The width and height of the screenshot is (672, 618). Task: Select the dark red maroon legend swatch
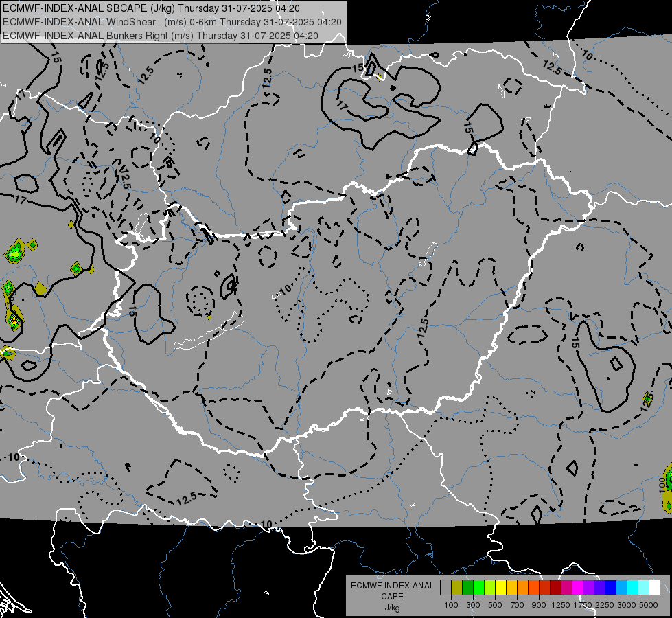pyautogui.click(x=555, y=587)
